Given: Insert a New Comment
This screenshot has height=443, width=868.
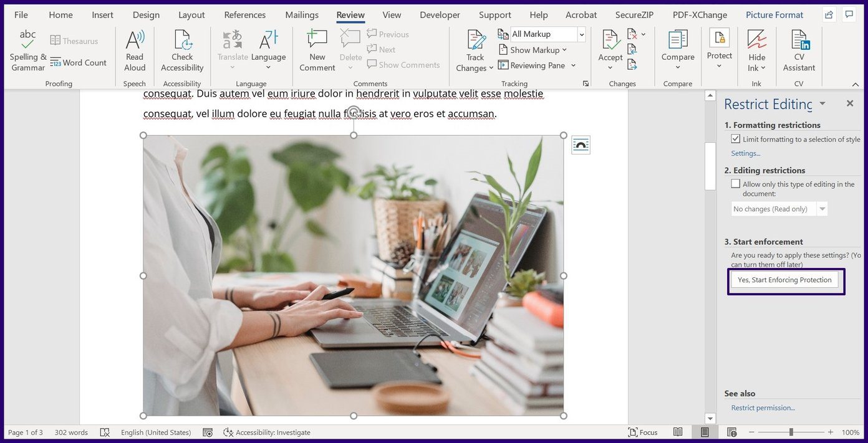Looking at the screenshot, I should [316, 49].
